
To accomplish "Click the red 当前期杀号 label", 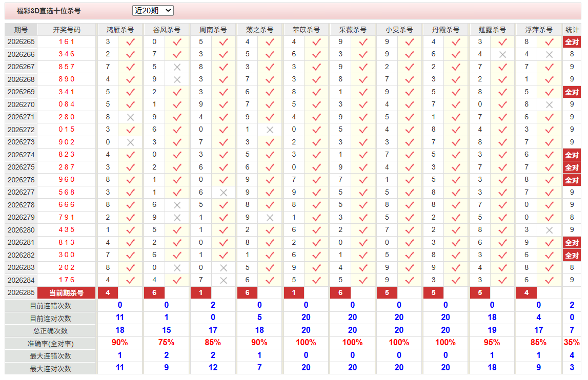I will 66,293.
